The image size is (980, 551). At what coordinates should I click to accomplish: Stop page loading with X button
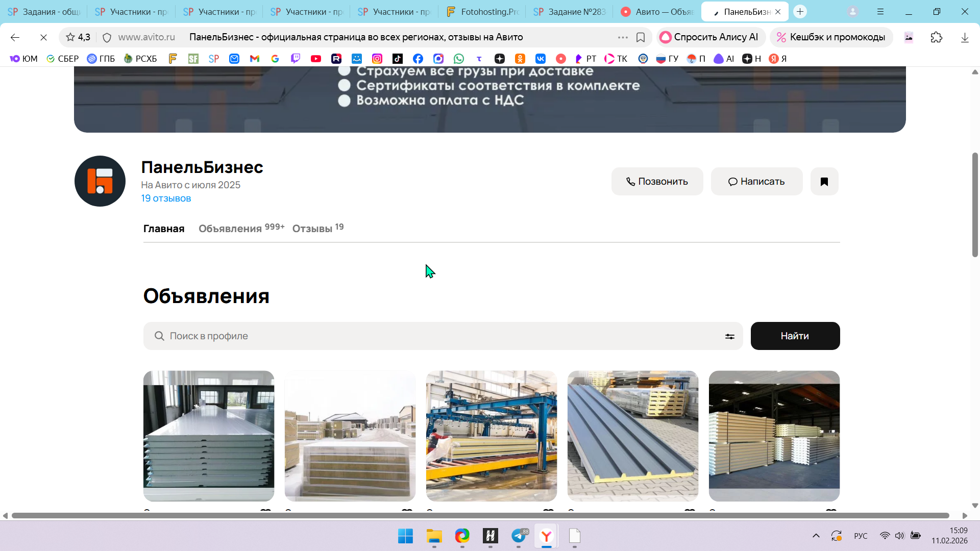click(x=43, y=37)
